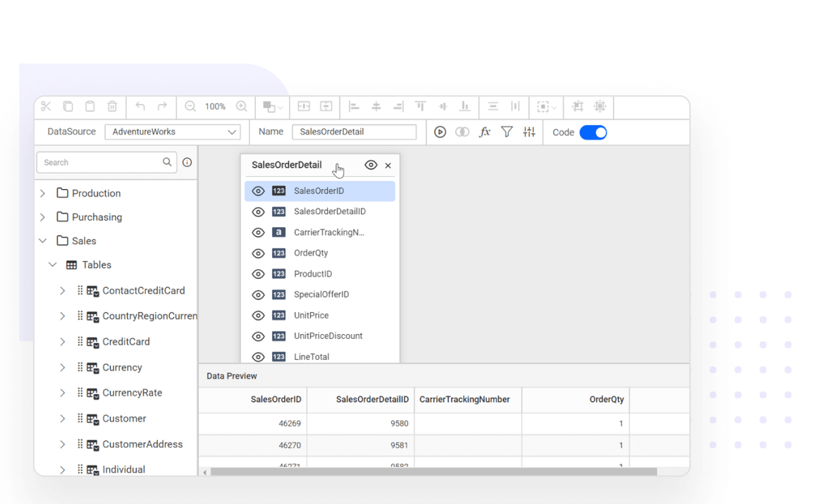Viewport: 815px width, 504px height.
Task: Hide the UnitPrice column
Action: click(x=258, y=316)
